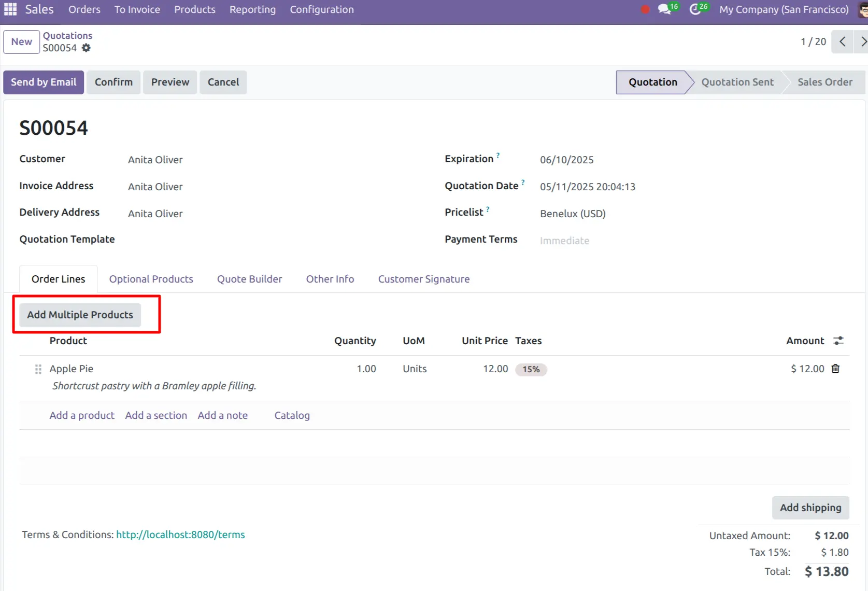This screenshot has height=591, width=868.
Task: Open the Products menu
Action: [x=195, y=9]
